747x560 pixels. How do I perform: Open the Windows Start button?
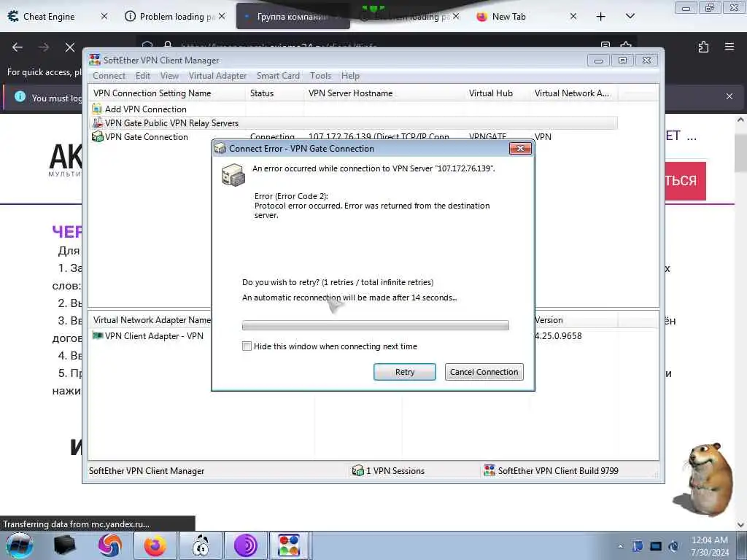click(x=19, y=545)
